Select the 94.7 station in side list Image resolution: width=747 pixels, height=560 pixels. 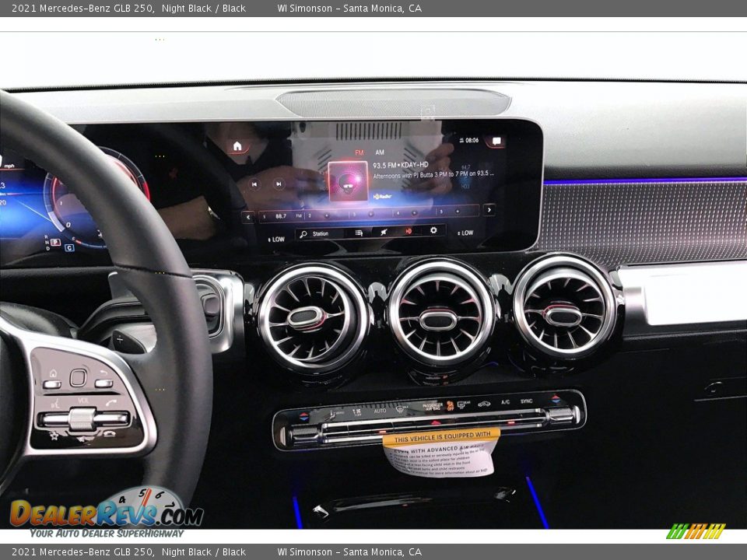pyautogui.click(x=465, y=167)
